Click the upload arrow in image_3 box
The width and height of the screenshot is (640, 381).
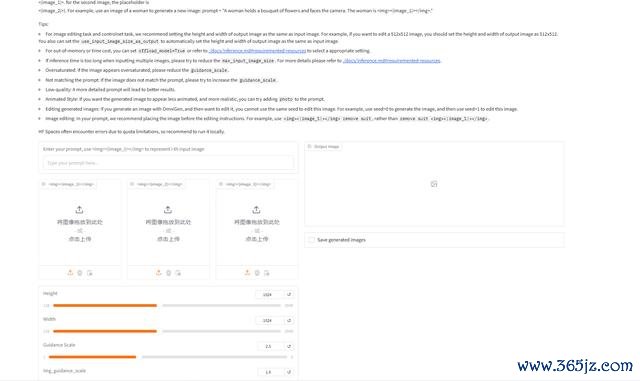[256, 210]
